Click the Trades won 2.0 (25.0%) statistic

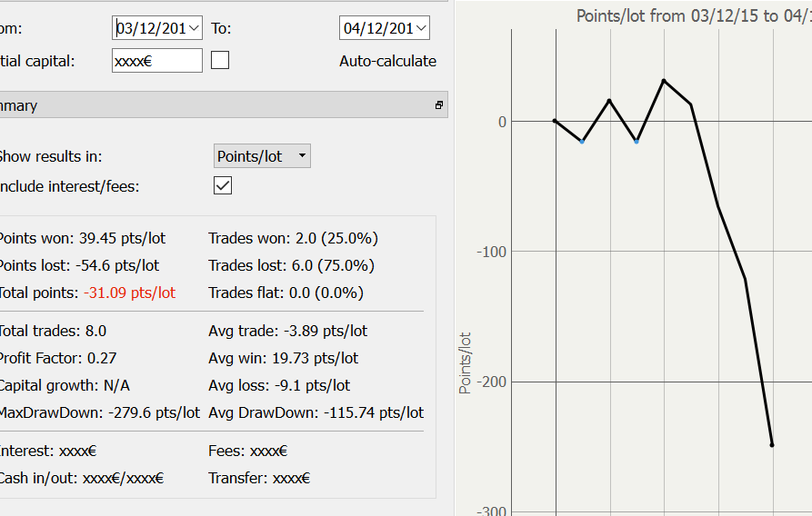(x=293, y=238)
